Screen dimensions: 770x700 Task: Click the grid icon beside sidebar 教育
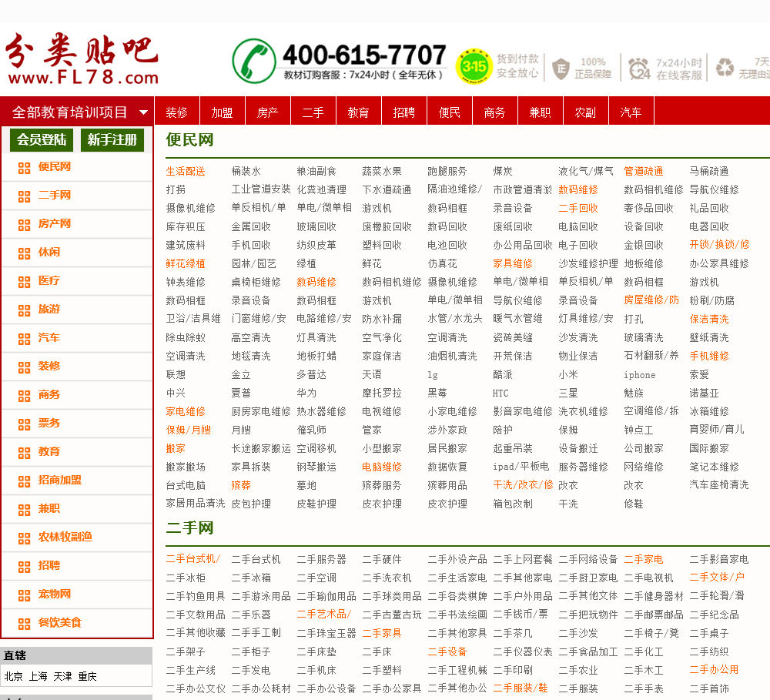point(24,453)
